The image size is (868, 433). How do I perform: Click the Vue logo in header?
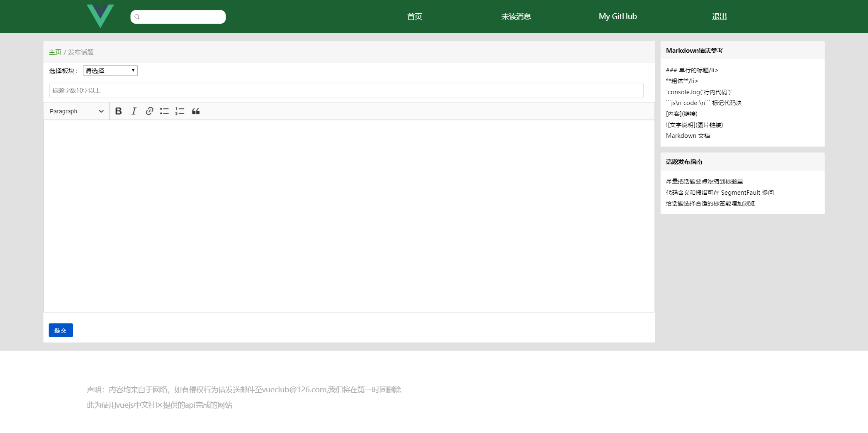click(x=100, y=16)
